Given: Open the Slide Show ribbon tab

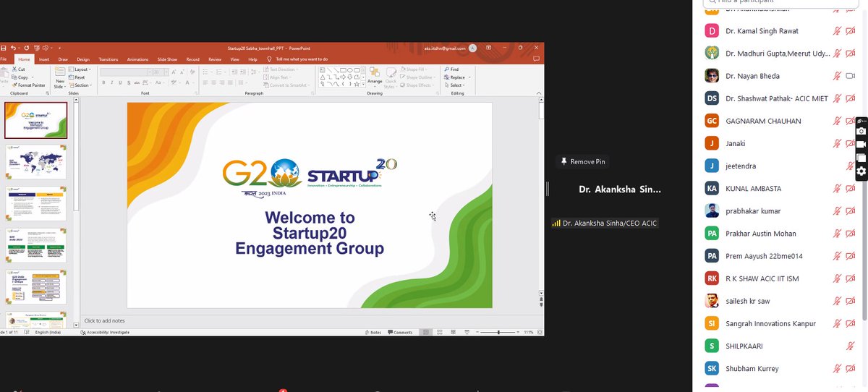Looking at the screenshot, I should 167,59.
